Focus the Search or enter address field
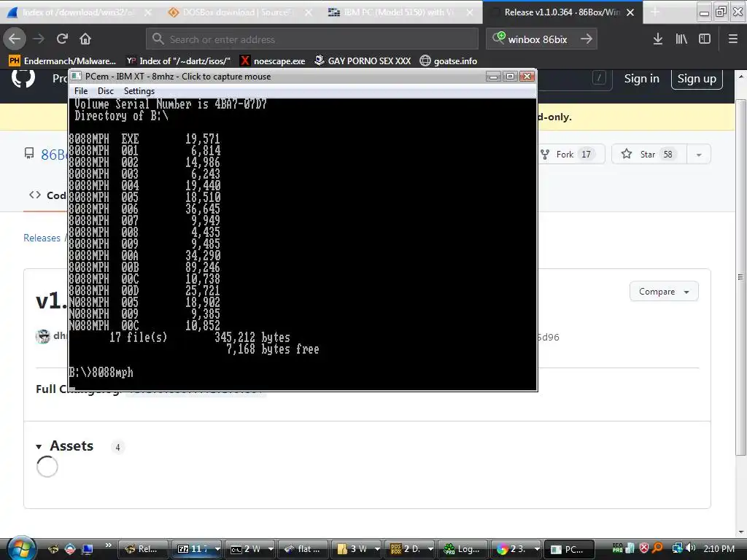This screenshot has width=747, height=560. coord(312,39)
